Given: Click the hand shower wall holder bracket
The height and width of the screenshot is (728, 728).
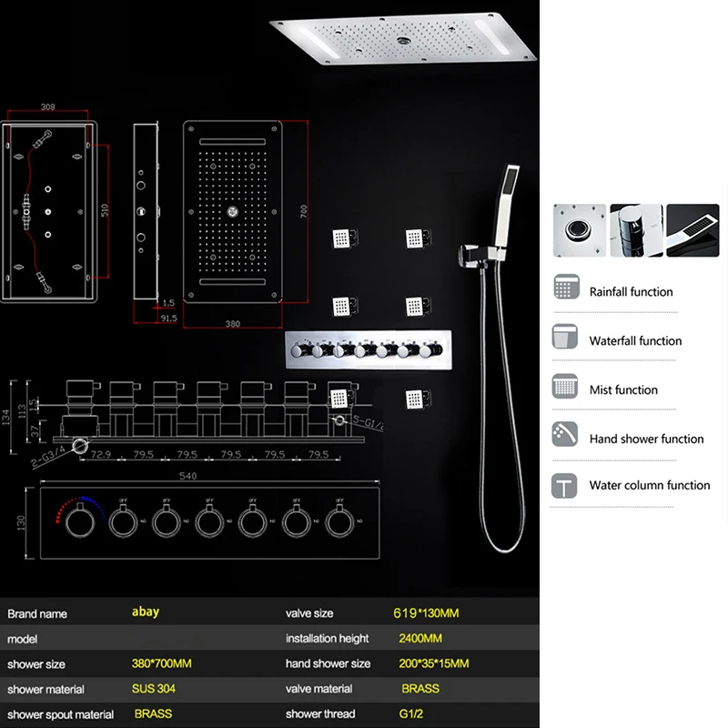Looking at the screenshot, I should click(x=477, y=258).
